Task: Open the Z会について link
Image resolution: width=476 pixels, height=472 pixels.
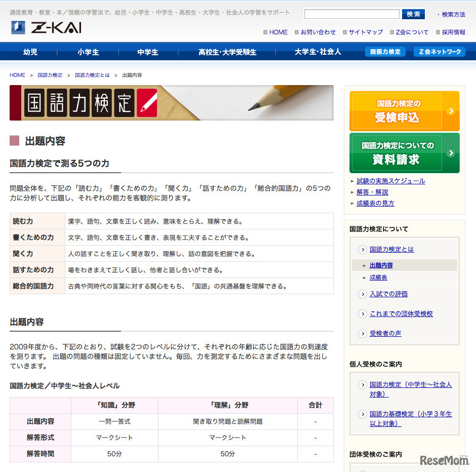Action: (412, 32)
